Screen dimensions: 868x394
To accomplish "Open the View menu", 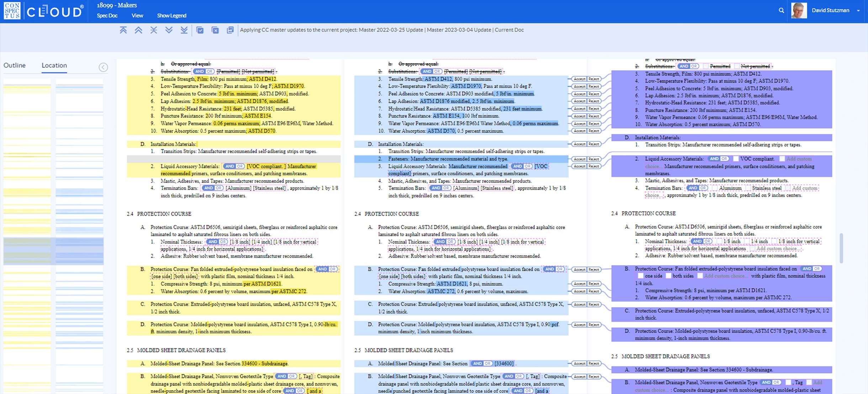I will tap(137, 15).
